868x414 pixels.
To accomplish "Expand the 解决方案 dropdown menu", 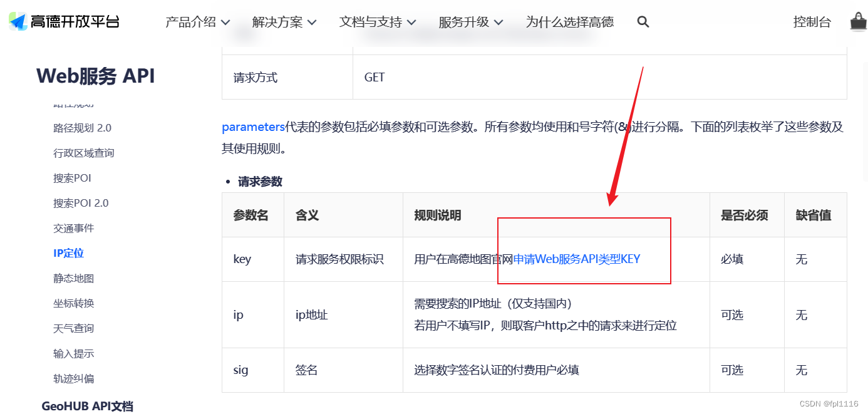I will (284, 22).
